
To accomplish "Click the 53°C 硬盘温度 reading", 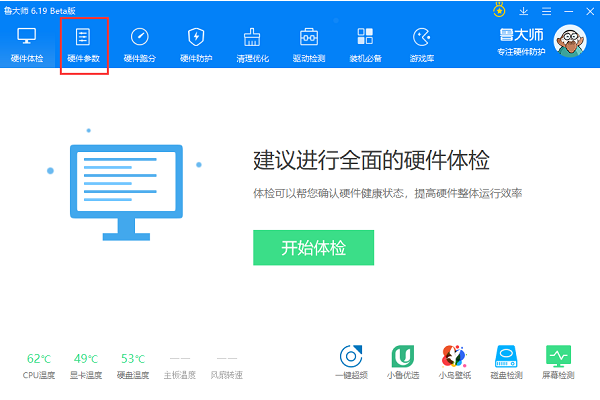I will [x=133, y=366].
